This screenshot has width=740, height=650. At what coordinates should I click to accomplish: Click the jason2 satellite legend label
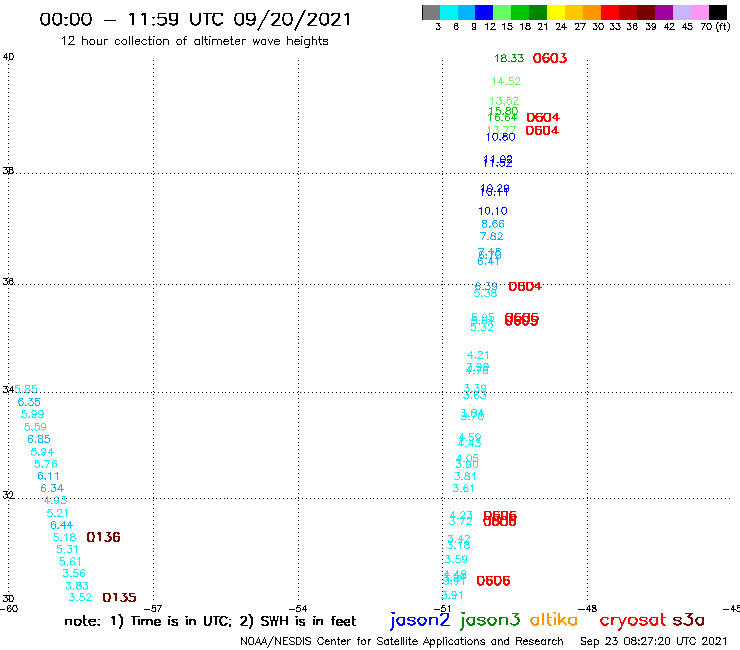pos(420,620)
